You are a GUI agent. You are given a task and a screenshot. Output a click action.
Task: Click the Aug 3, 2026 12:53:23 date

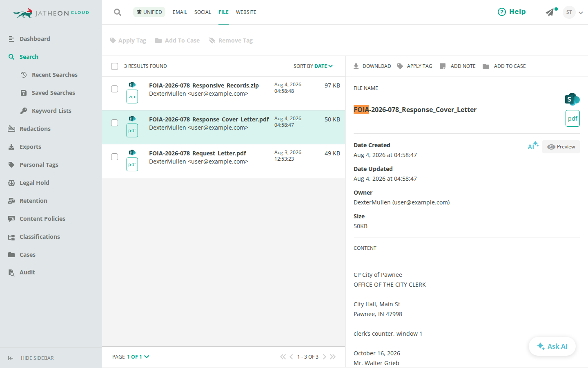click(288, 156)
